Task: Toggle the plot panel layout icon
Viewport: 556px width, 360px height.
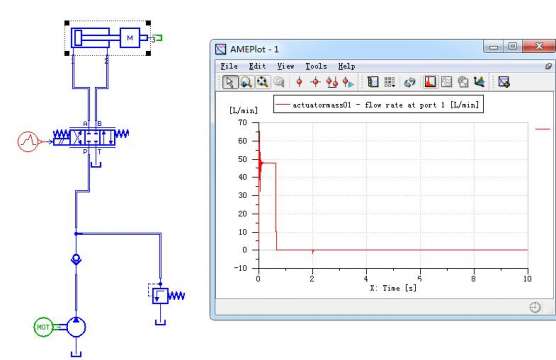Action: (x=373, y=82)
